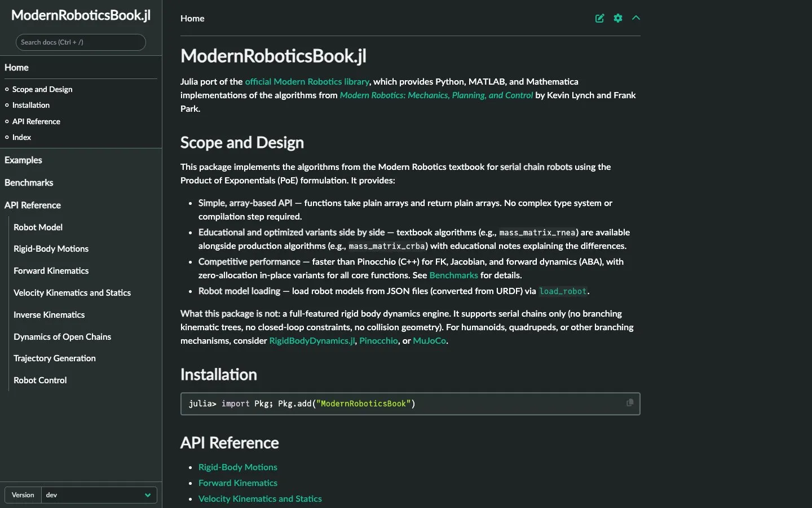Visit the MuJoCo link
This screenshot has height=508, width=812.
pos(429,340)
